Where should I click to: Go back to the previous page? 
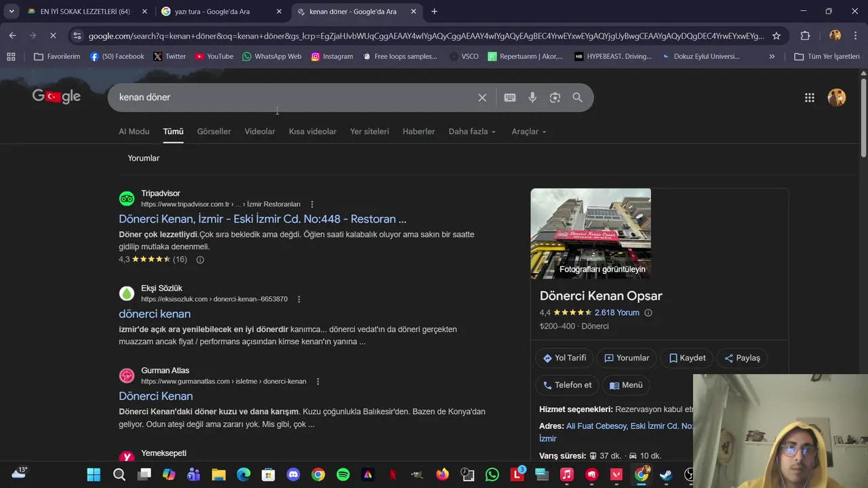coord(13,35)
